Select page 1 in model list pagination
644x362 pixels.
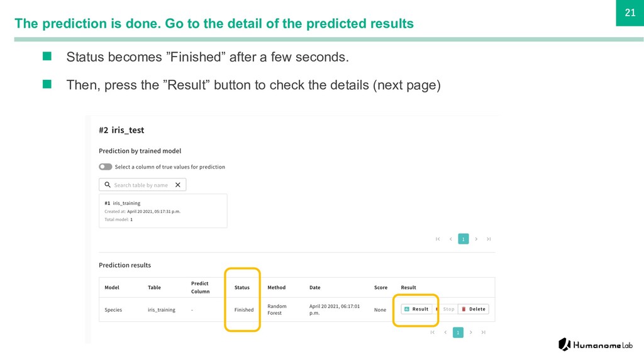(x=464, y=239)
